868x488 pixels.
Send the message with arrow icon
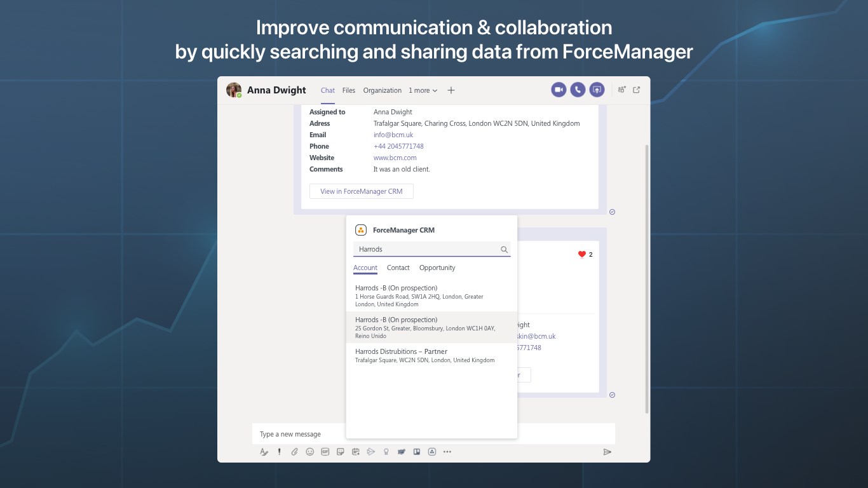[607, 452]
